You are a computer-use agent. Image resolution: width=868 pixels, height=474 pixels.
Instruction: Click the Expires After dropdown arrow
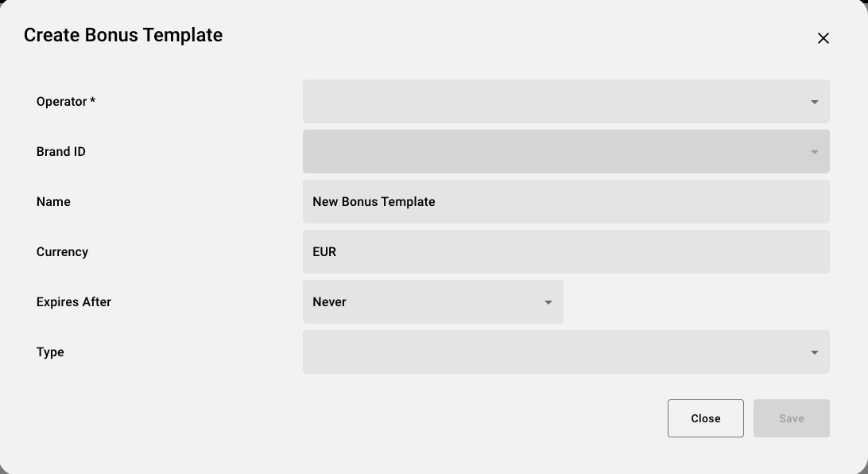coord(548,302)
